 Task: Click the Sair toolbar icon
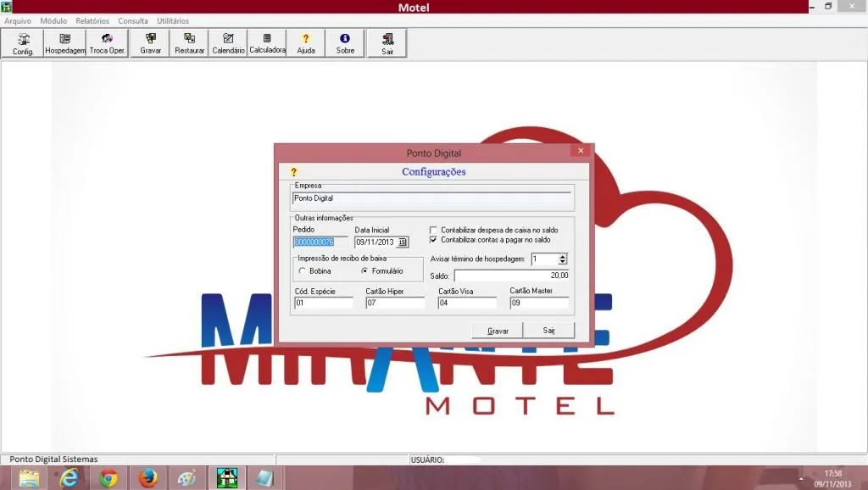pyautogui.click(x=387, y=43)
